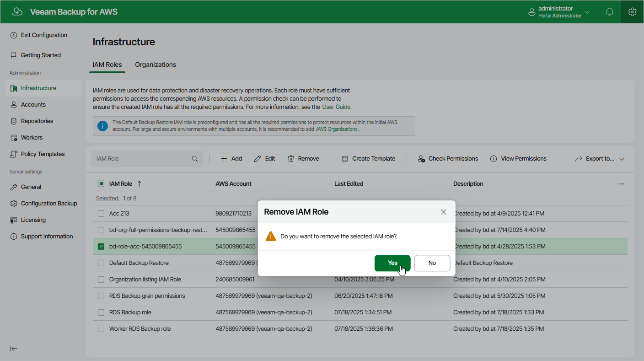Click the Add button in the toolbar
Screen dimensions: 644x361
(231, 159)
